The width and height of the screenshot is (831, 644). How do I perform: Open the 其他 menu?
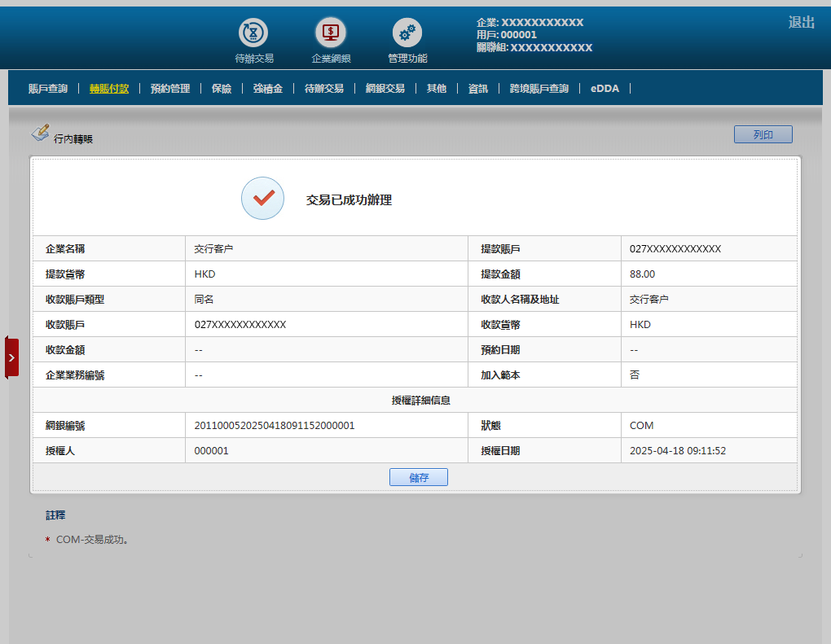tap(437, 89)
